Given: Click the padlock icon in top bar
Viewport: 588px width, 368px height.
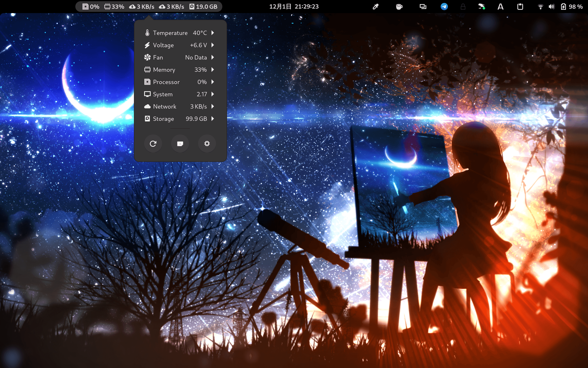Looking at the screenshot, I should click(463, 7).
